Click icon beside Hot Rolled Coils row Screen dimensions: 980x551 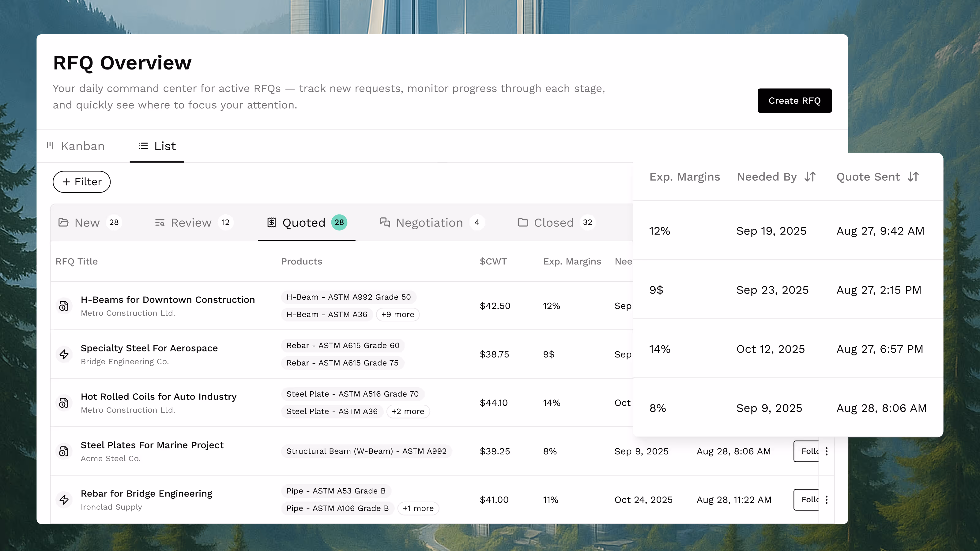pos(64,403)
